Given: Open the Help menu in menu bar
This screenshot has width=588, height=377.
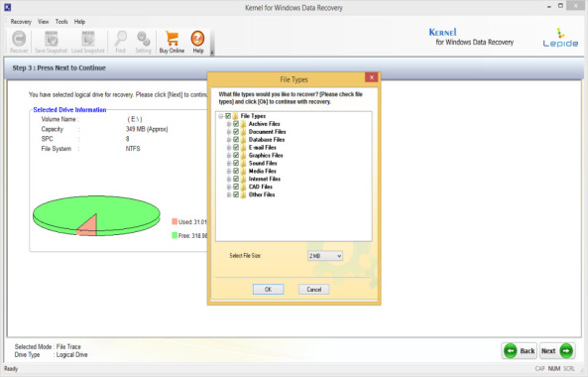Looking at the screenshot, I should pyautogui.click(x=79, y=22).
